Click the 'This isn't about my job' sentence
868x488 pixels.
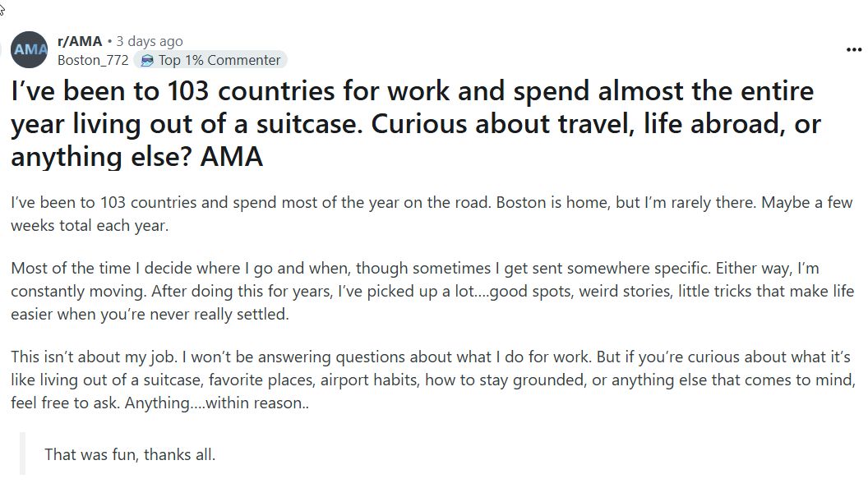[x=94, y=357]
